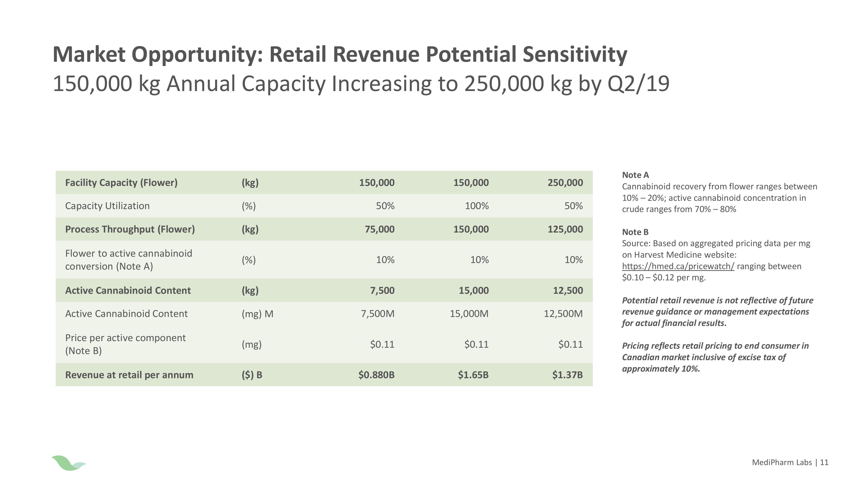Select the 'Note A' heading
This screenshot has height=488, width=868.
coord(635,175)
